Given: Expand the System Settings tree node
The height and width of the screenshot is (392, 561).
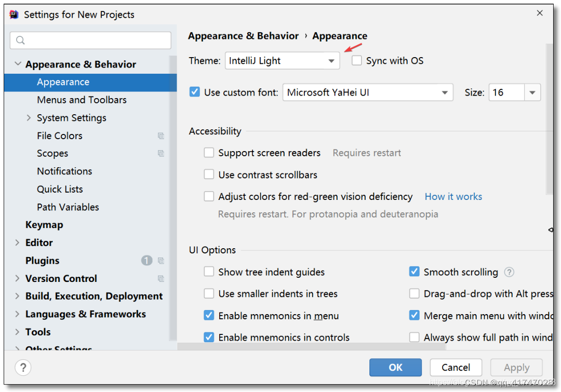Looking at the screenshot, I should (29, 118).
